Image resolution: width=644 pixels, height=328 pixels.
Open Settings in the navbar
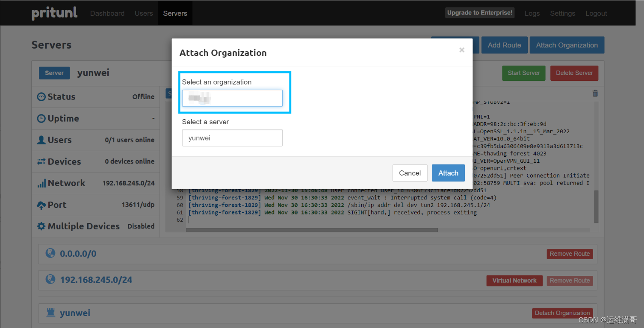[563, 13]
